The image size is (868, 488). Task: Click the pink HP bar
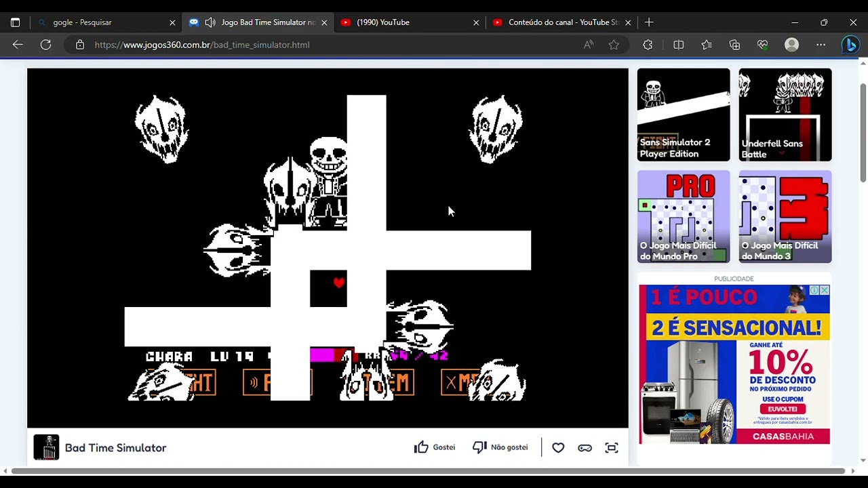(323, 355)
